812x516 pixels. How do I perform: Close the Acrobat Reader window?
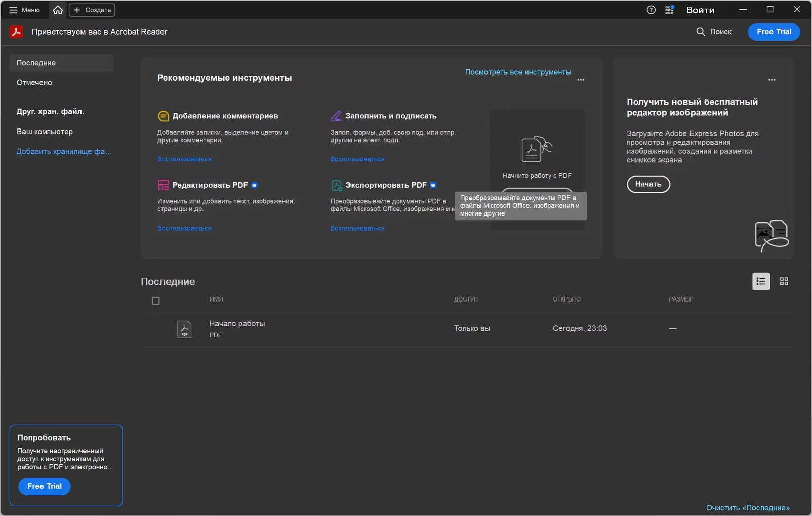tap(797, 10)
